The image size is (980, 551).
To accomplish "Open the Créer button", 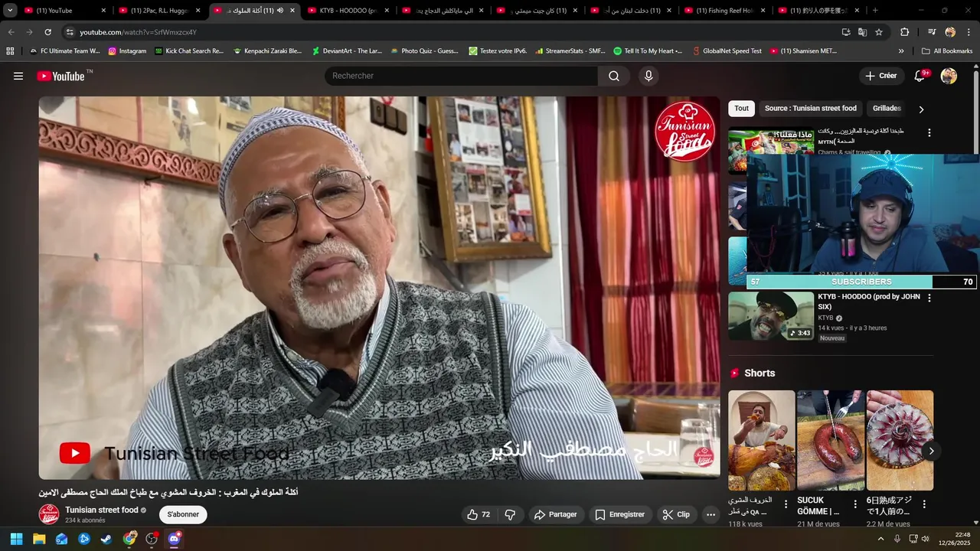I will click(x=880, y=76).
